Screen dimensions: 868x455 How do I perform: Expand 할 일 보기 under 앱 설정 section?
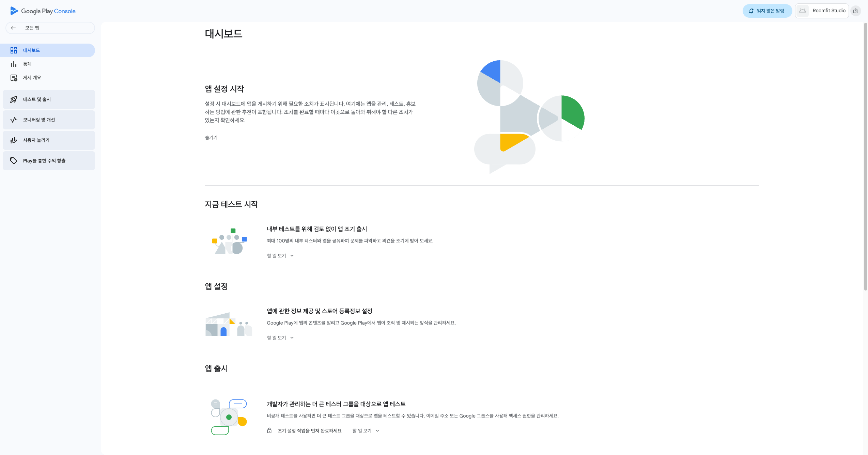(280, 338)
